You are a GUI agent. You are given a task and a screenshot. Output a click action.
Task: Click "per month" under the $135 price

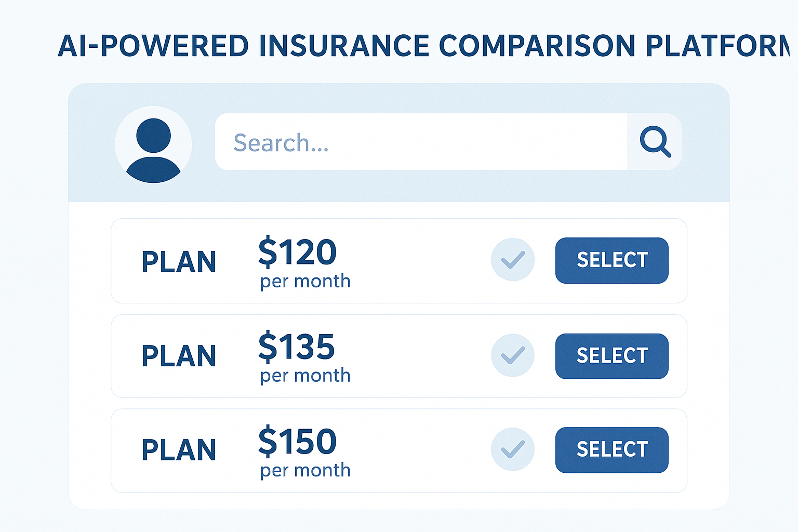tap(305, 376)
